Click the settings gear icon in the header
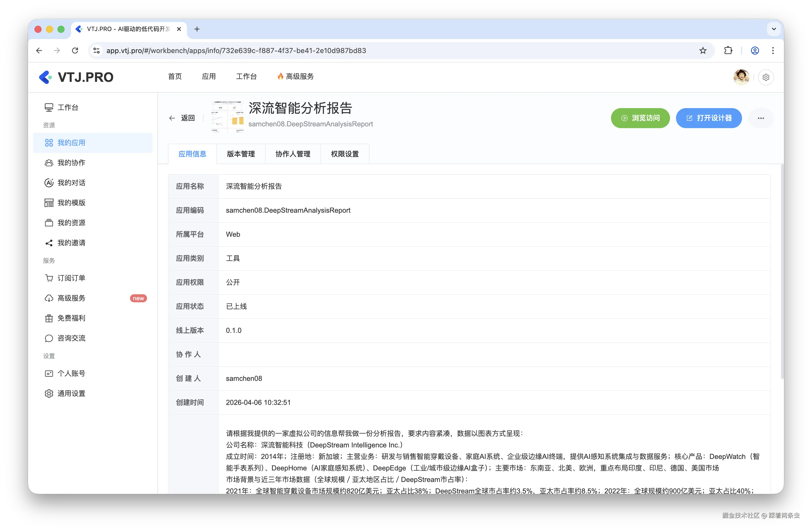The image size is (812, 531). click(x=765, y=77)
